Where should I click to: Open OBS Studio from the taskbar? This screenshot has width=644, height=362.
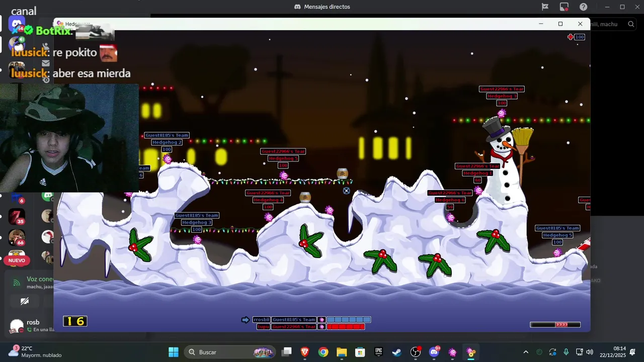(x=416, y=352)
